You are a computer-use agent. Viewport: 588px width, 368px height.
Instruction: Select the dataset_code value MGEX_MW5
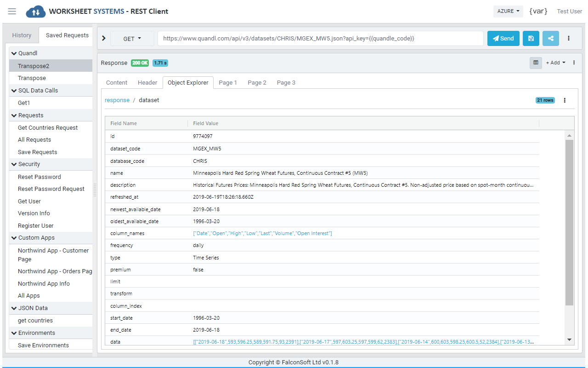(207, 149)
